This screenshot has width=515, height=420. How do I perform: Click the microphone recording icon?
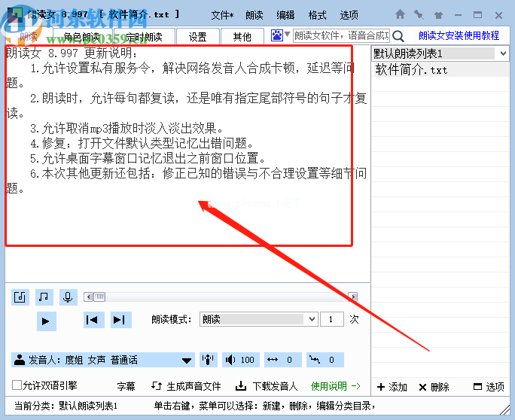click(x=68, y=297)
